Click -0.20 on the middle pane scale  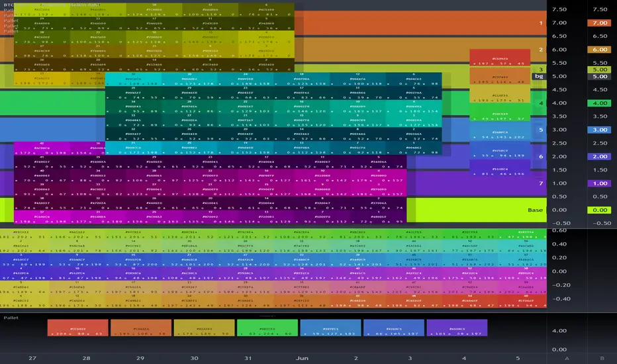pos(561,285)
